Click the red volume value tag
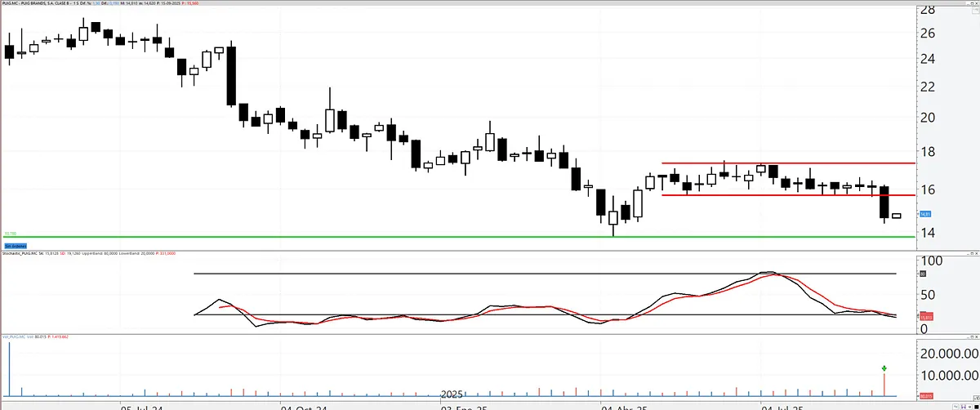 click(925, 395)
